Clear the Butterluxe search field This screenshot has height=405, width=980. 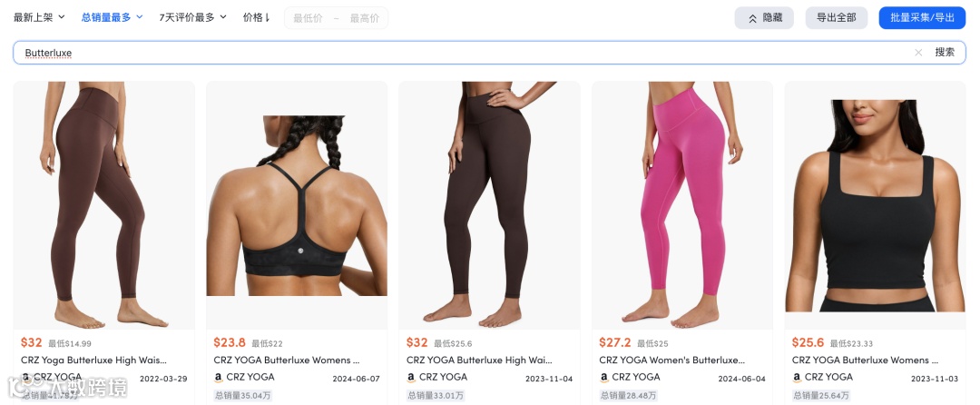click(918, 53)
